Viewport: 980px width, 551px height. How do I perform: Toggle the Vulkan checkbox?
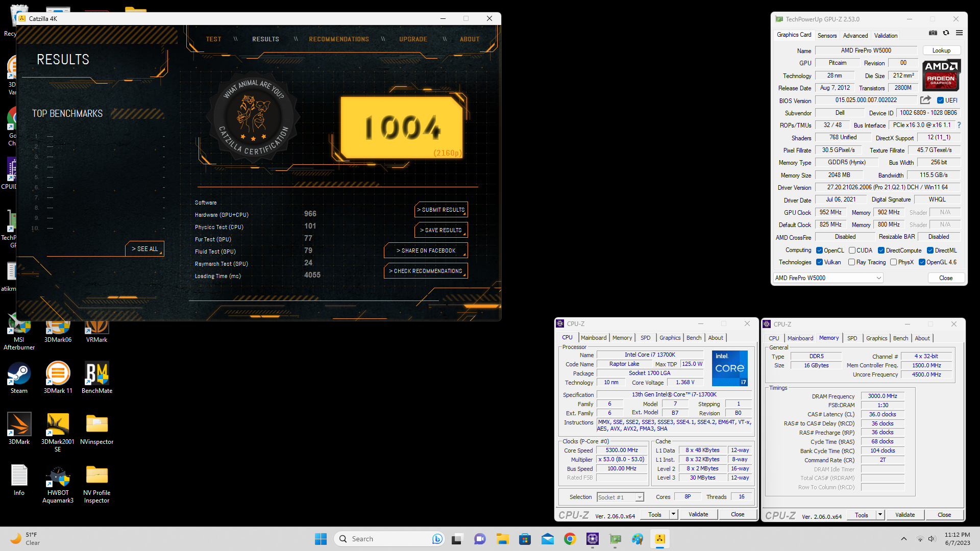[819, 262]
